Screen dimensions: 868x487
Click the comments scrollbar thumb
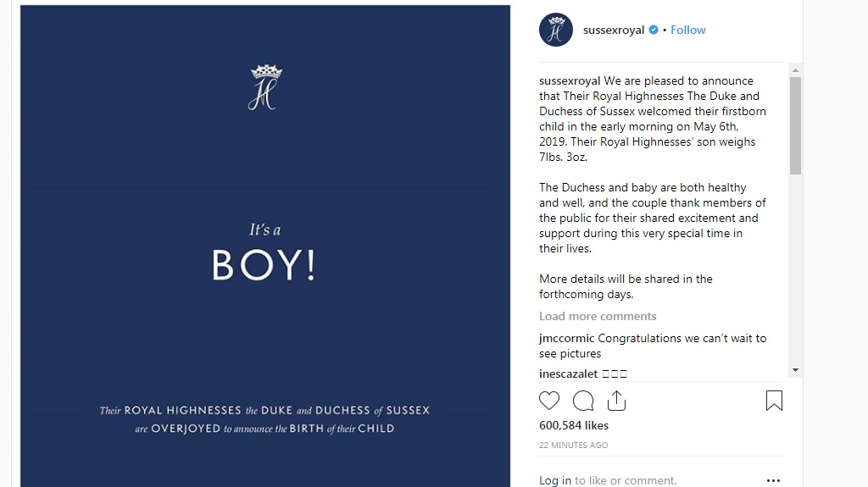795,125
